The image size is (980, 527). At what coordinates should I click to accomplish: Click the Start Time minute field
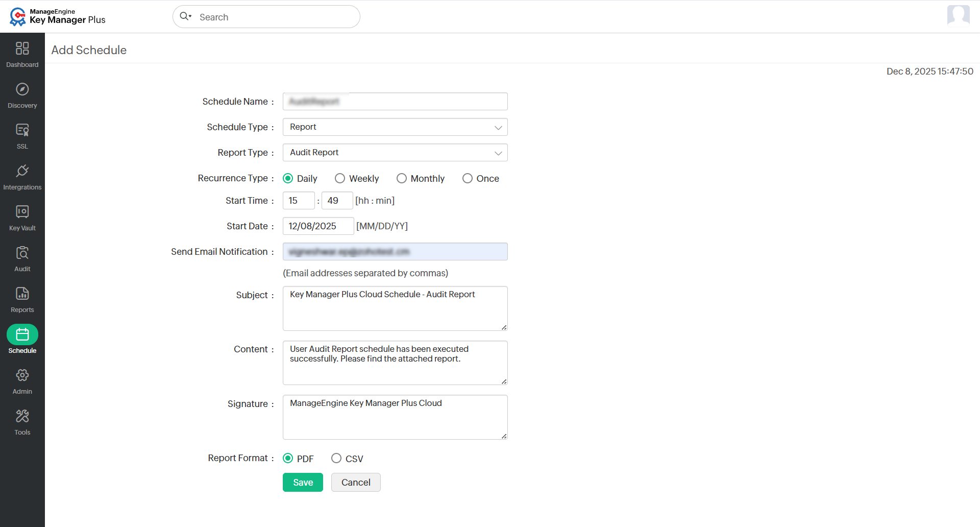click(x=337, y=201)
